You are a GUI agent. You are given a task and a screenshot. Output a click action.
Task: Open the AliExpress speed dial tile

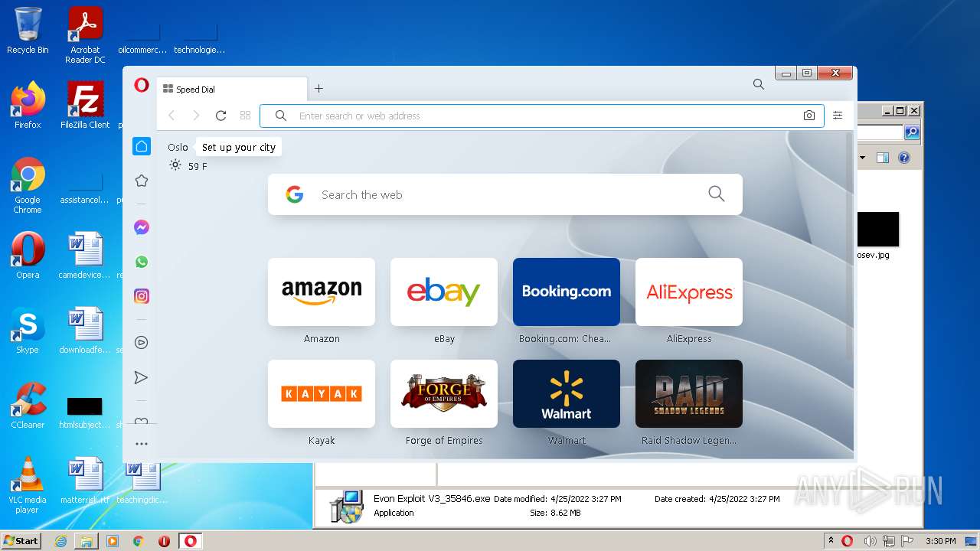(689, 292)
